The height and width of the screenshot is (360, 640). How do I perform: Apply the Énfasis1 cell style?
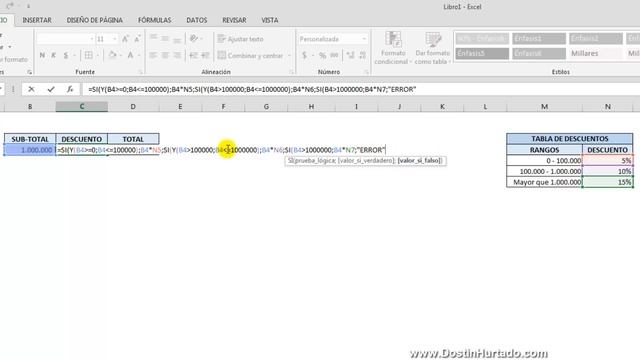[x=539, y=38]
